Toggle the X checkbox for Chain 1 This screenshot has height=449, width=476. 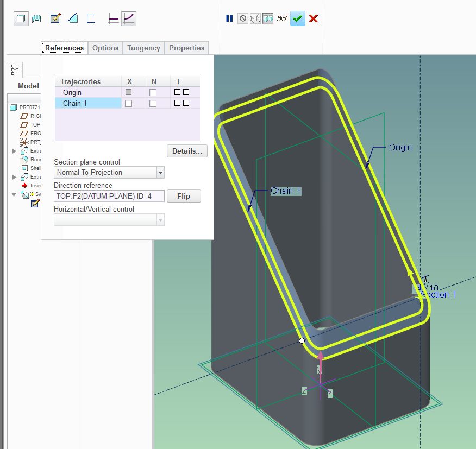[128, 104]
